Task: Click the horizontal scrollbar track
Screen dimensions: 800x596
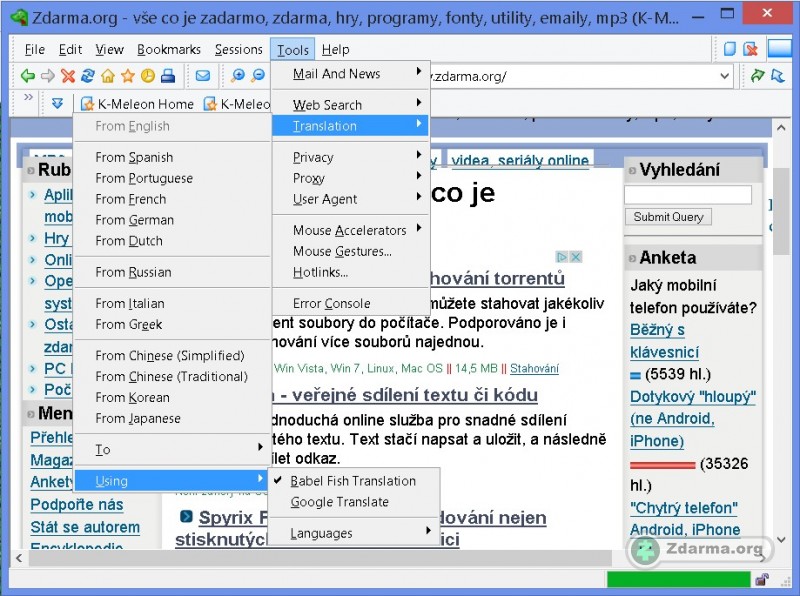Action: coord(320,558)
